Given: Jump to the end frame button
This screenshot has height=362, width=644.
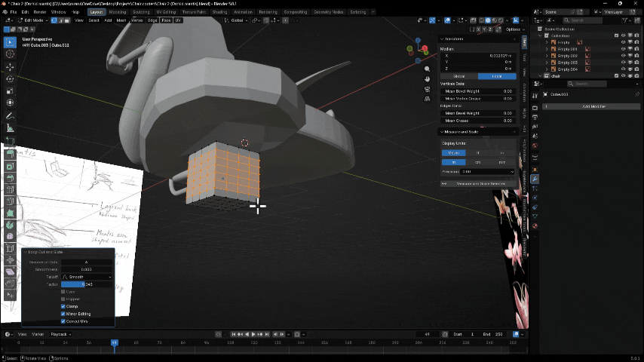Looking at the screenshot, I should (x=267, y=334).
